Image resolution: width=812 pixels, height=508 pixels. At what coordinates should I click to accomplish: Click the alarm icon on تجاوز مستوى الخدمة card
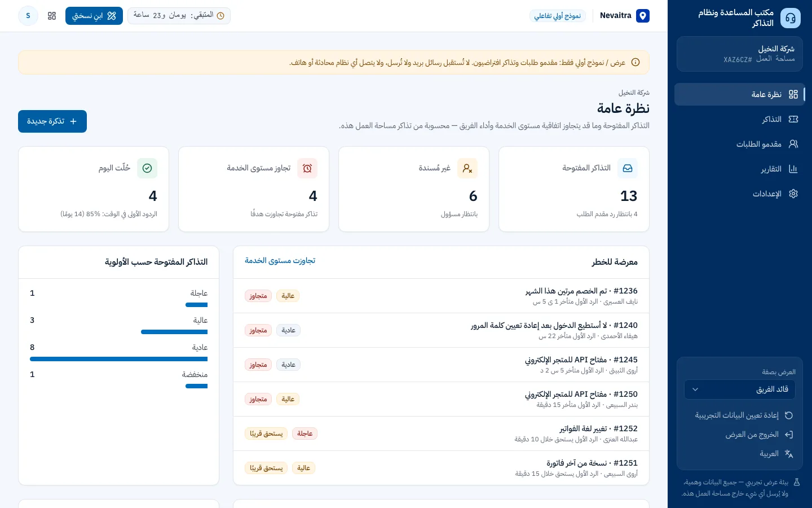click(307, 168)
